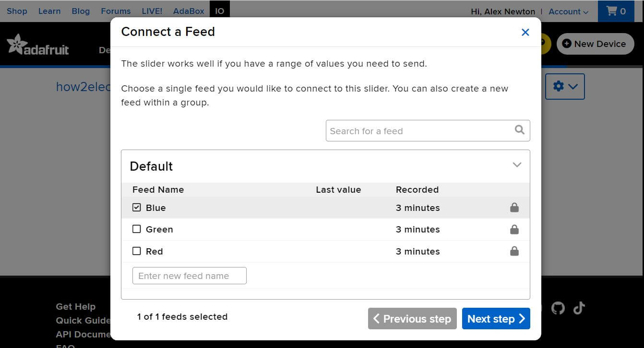
Task: Close the Connect a Feed dialog
Action: (x=525, y=32)
